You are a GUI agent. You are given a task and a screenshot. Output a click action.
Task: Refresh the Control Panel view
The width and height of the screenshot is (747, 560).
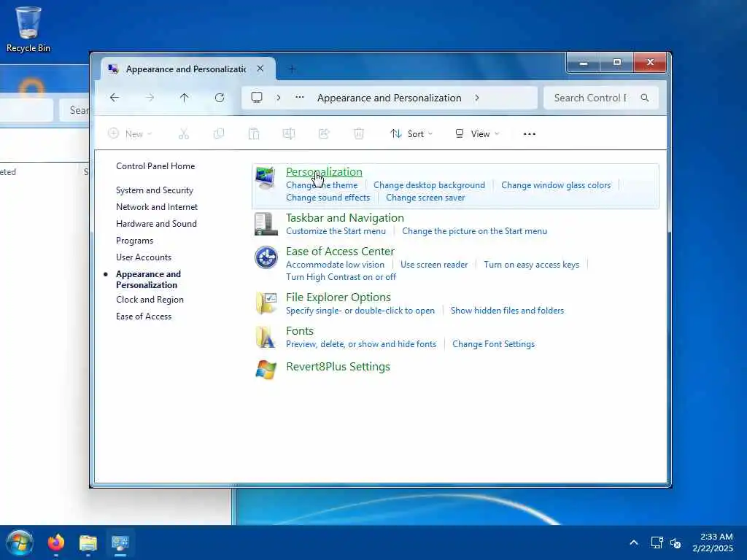click(219, 98)
